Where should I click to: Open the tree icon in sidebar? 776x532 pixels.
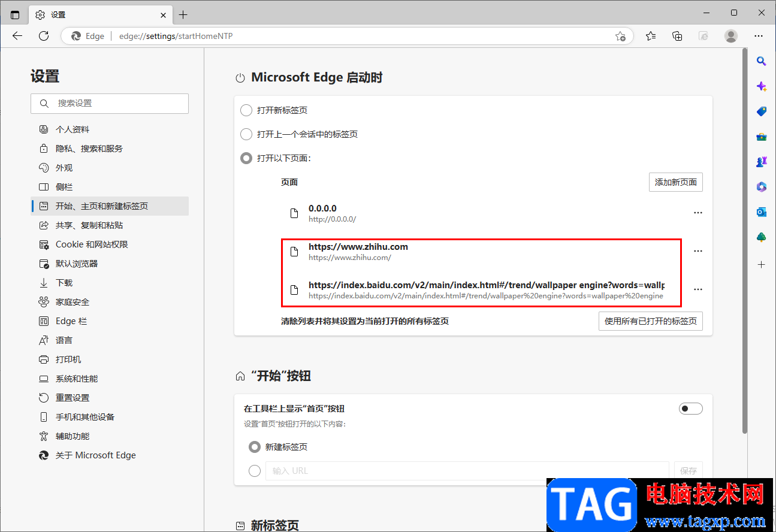pos(762,237)
